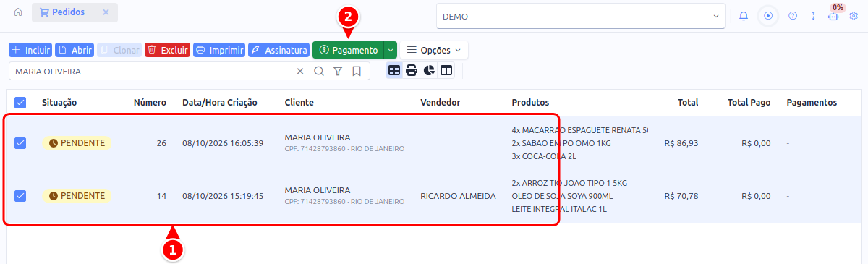Viewport: 868px width, 264px height.
Task: Open the robot assistant icon
Action: click(833, 16)
